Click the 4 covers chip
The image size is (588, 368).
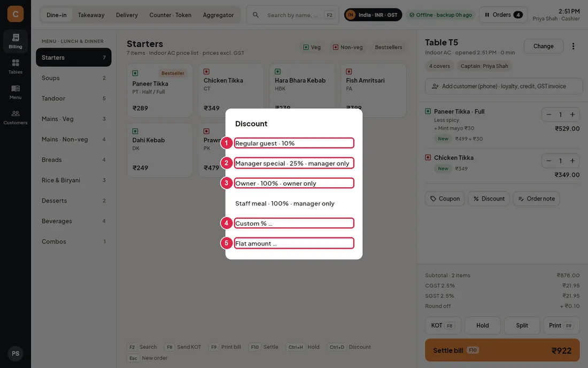(439, 66)
